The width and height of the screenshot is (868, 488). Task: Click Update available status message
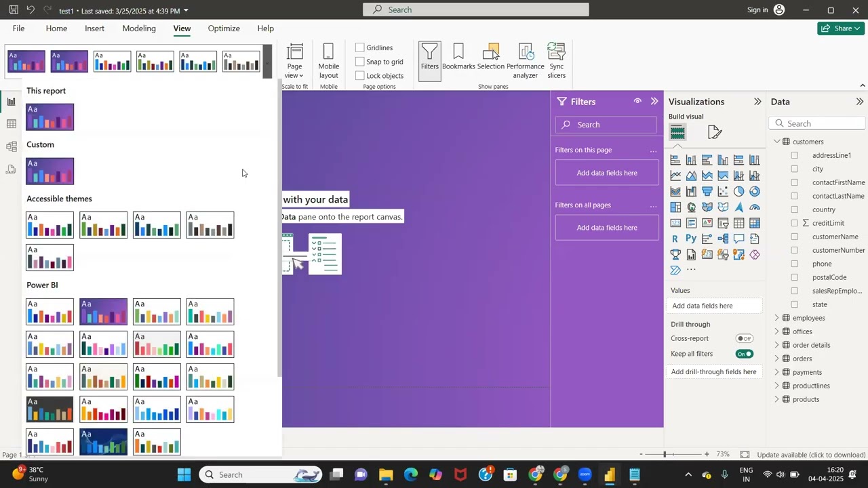pos(811,455)
